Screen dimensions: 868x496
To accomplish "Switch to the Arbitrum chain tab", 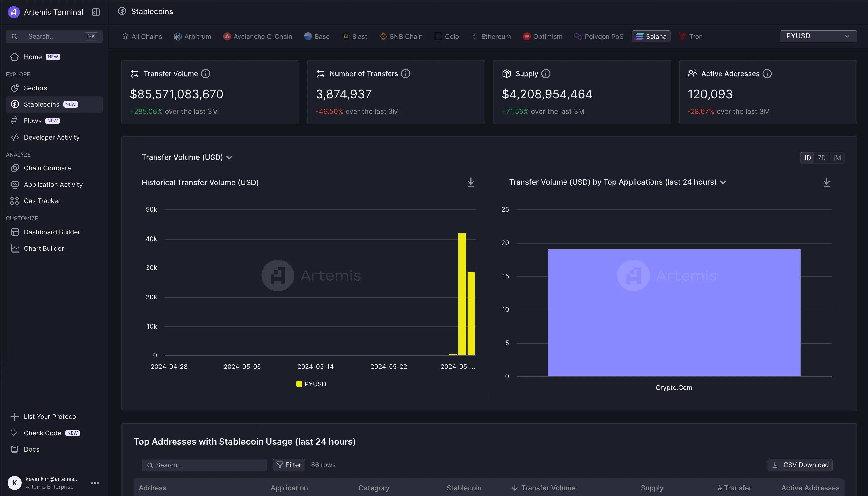I will (193, 37).
